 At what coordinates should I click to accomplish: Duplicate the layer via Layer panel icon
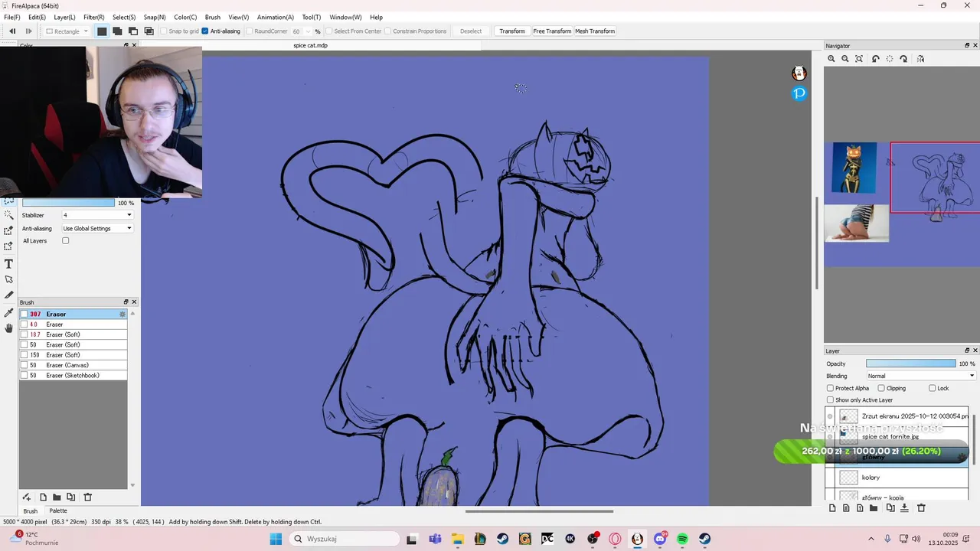click(x=890, y=508)
